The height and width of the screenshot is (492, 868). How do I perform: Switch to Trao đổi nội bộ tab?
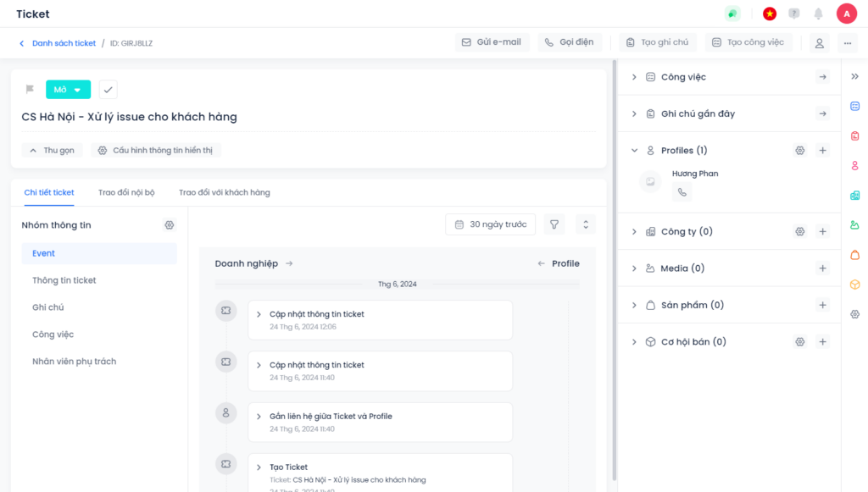(126, 193)
